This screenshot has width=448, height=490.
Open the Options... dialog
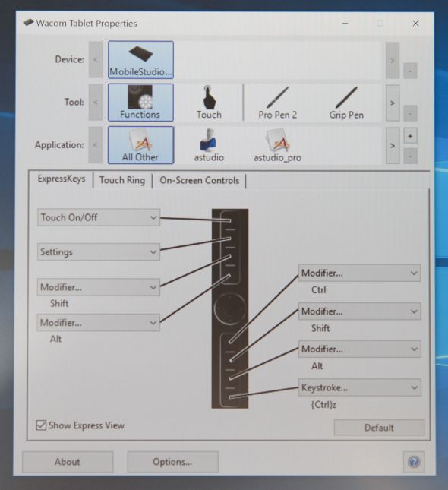click(172, 462)
